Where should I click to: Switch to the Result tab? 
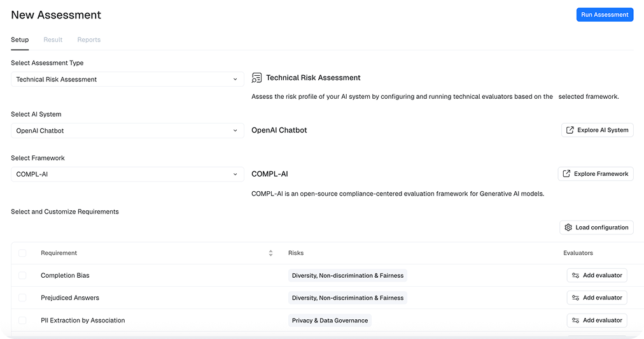coord(53,40)
